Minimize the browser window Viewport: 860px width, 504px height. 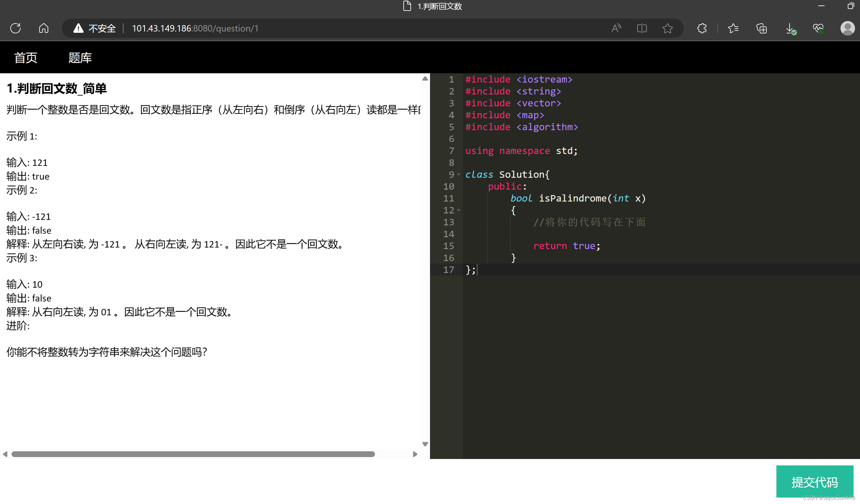pos(821,6)
